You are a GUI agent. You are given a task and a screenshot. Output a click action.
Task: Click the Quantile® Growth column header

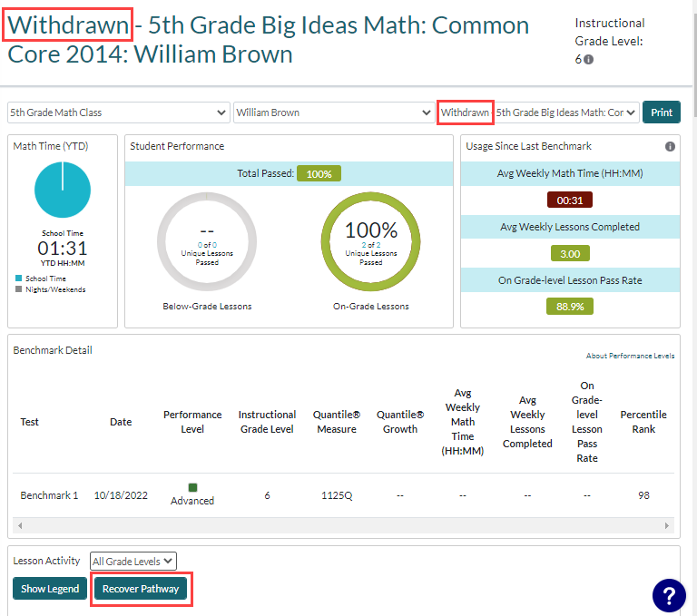[400, 422]
